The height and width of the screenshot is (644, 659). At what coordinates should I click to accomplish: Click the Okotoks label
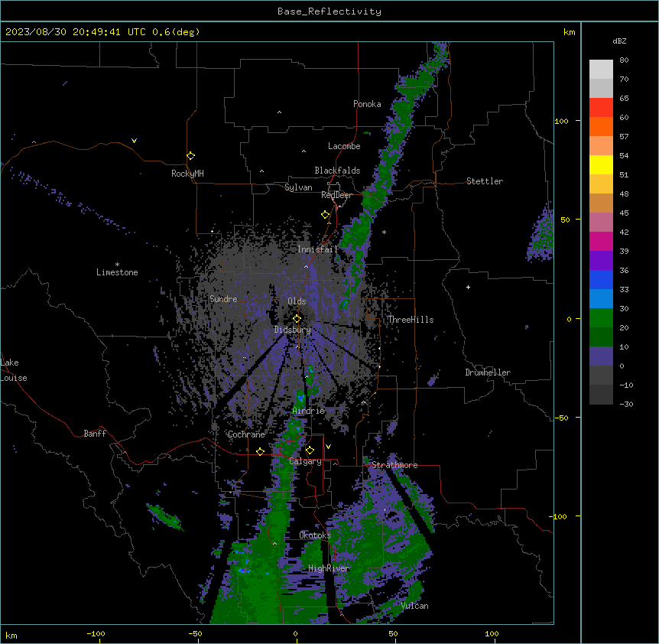[x=315, y=535]
